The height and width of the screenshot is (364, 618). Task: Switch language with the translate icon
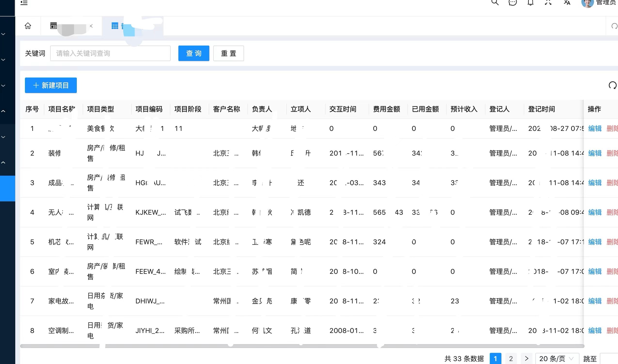coord(567,2)
